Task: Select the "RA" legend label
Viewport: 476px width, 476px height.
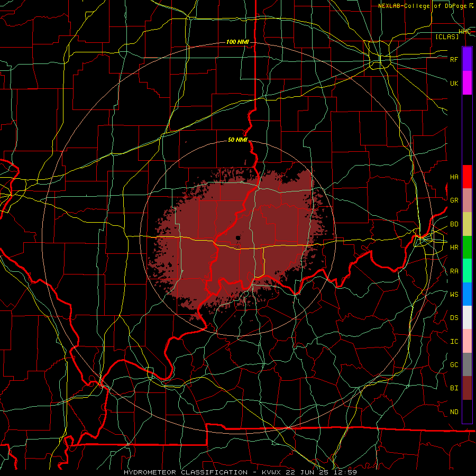Action: (454, 271)
